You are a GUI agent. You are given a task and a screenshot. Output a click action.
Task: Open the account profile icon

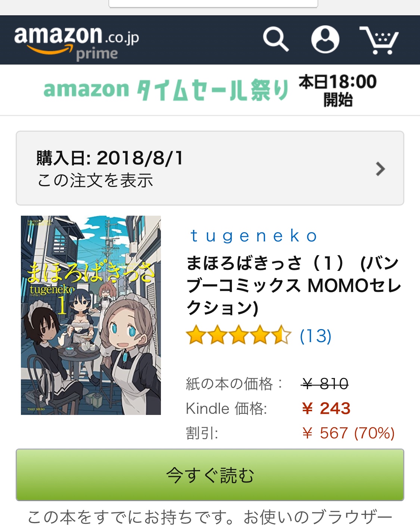click(325, 39)
